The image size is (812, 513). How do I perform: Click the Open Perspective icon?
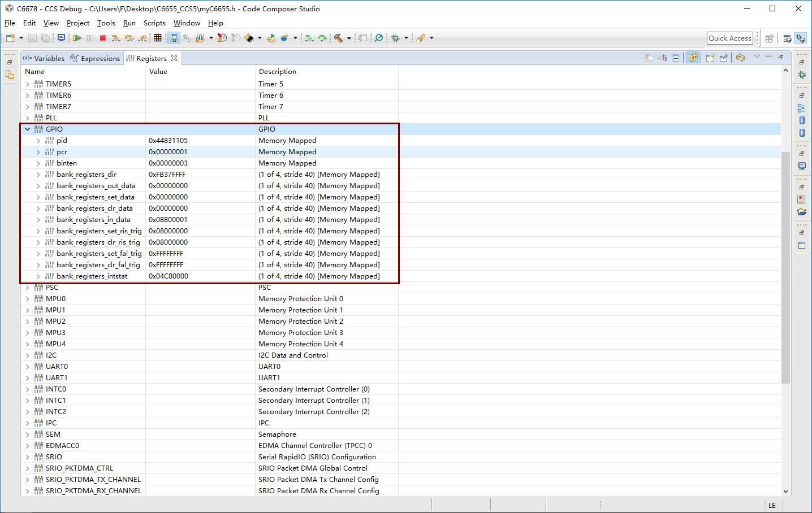coord(769,38)
